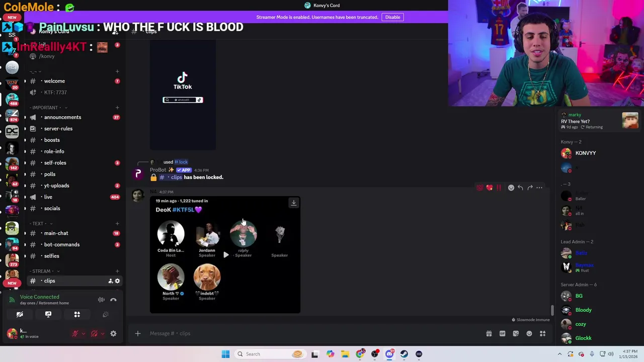
Task: Select member BG in member list
Action: (599, 296)
